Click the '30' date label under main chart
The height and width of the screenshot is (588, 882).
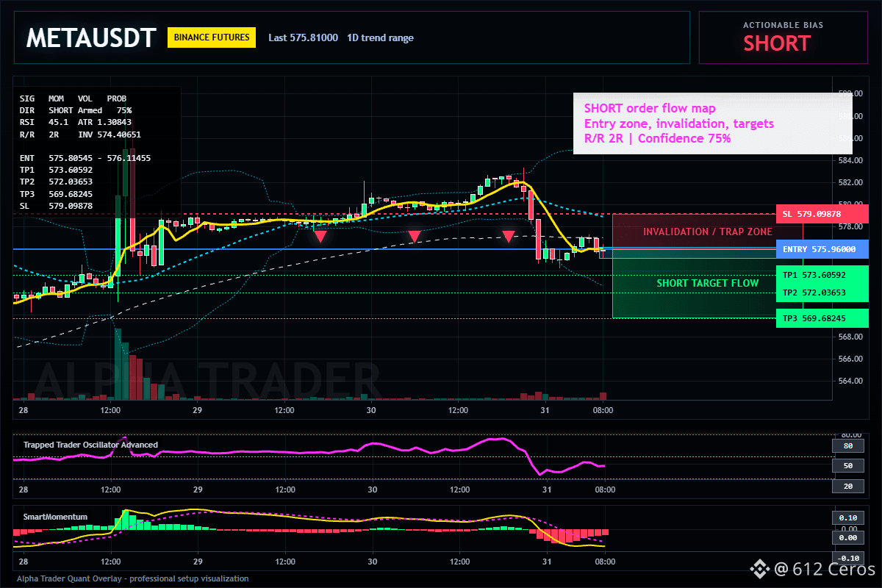pos(372,410)
